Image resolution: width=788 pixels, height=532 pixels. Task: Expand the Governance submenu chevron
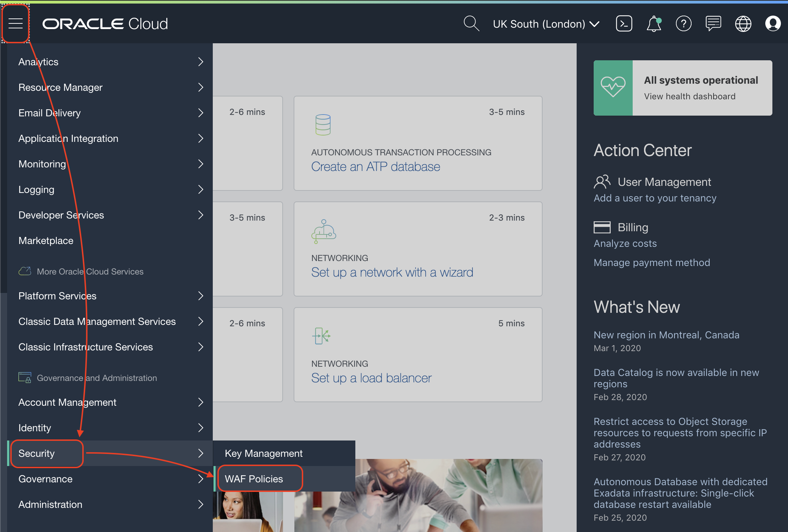click(x=201, y=479)
